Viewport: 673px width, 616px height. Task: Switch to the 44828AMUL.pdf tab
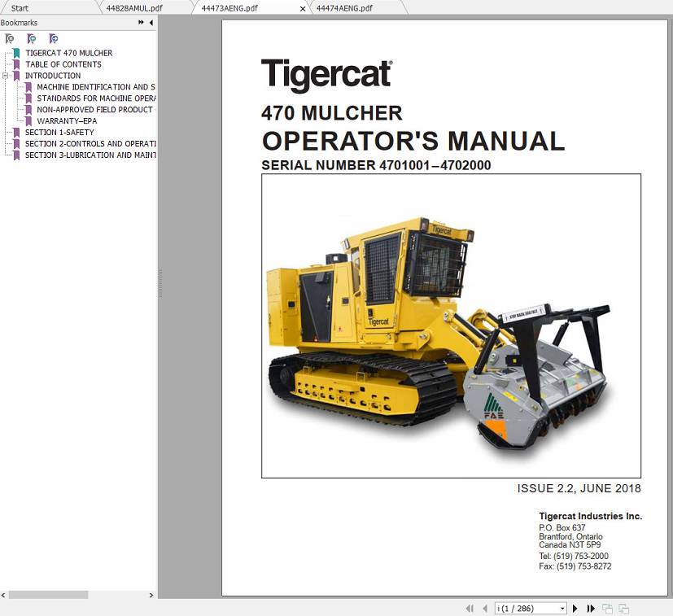[x=134, y=7]
